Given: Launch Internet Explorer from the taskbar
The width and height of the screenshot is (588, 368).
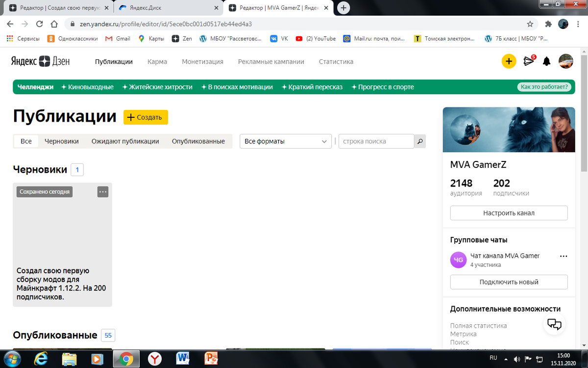Looking at the screenshot, I should [x=42, y=359].
